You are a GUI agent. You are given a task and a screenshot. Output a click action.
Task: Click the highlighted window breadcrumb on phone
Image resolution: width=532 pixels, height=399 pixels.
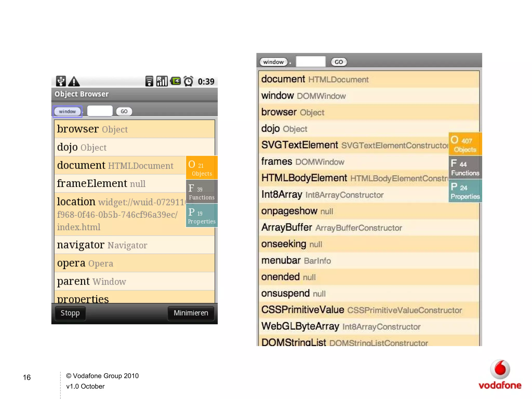pyautogui.click(x=67, y=111)
